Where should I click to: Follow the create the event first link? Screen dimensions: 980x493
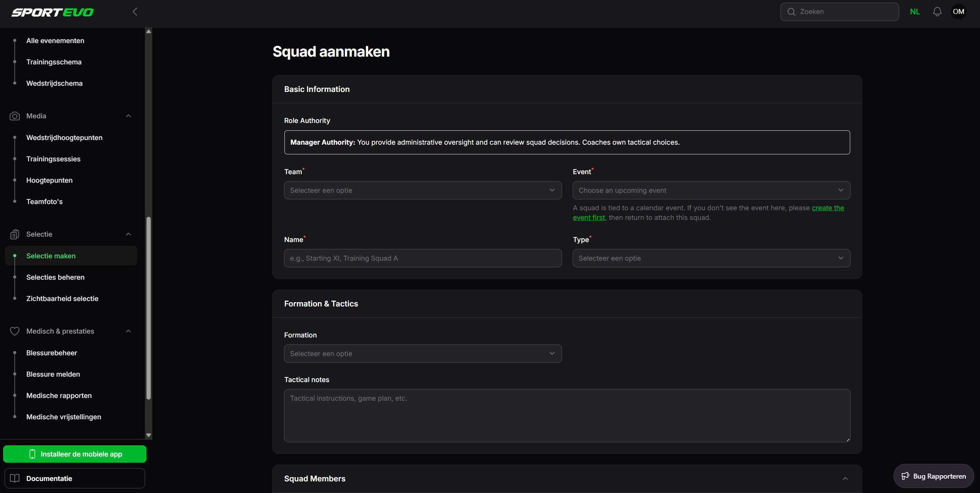827,208
